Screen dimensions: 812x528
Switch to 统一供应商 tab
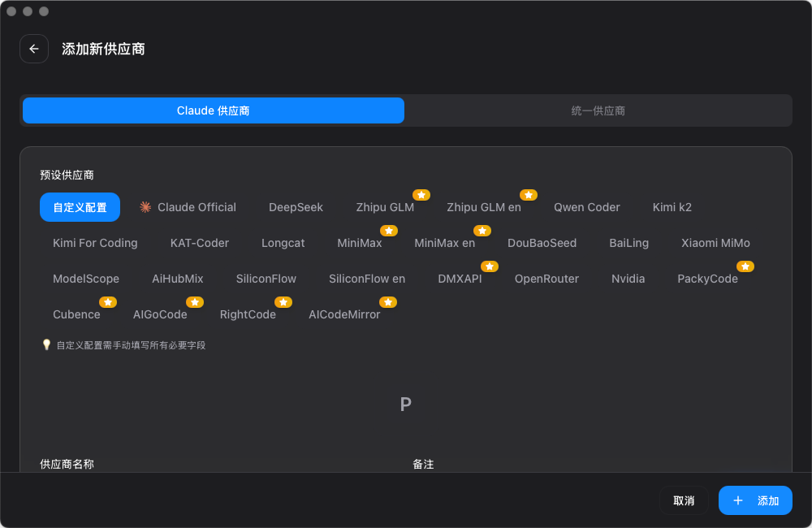tap(598, 110)
